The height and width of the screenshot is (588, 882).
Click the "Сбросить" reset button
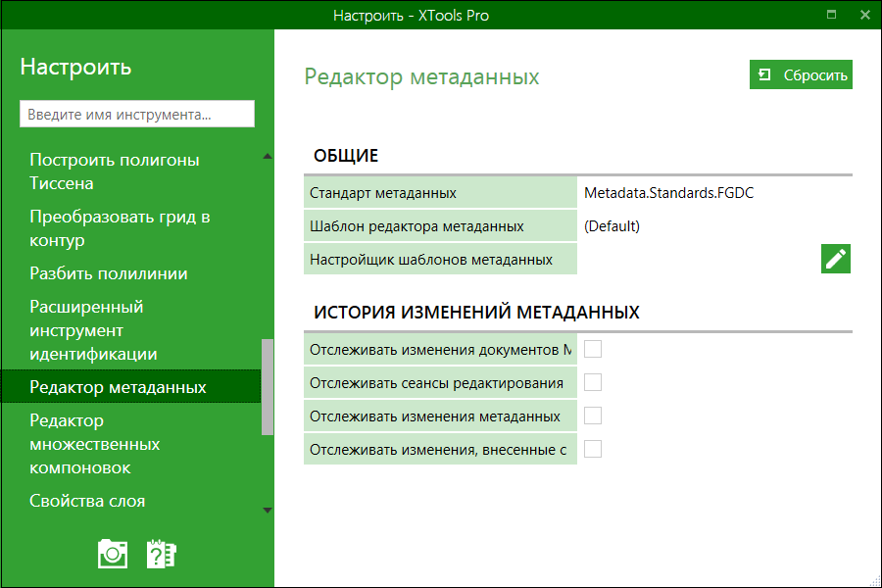click(x=801, y=74)
